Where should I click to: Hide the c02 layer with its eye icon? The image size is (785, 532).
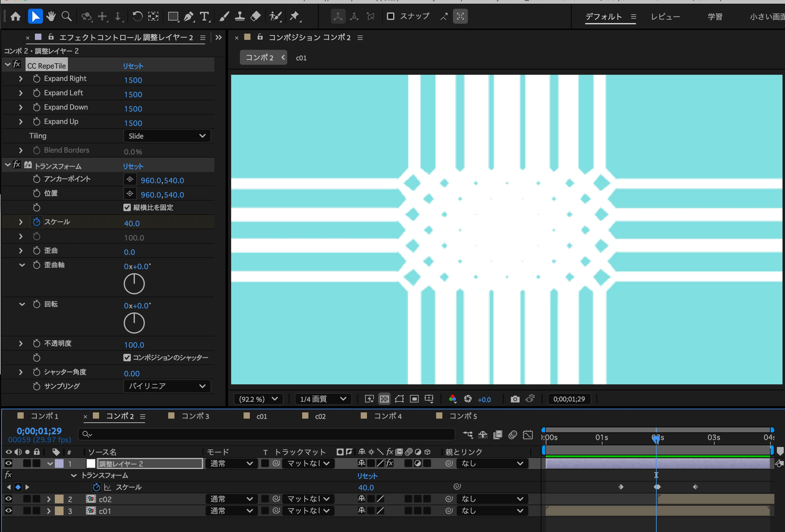pyautogui.click(x=9, y=499)
